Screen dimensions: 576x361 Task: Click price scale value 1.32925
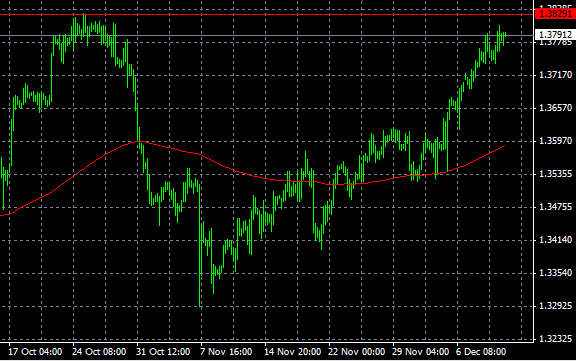[x=555, y=306]
